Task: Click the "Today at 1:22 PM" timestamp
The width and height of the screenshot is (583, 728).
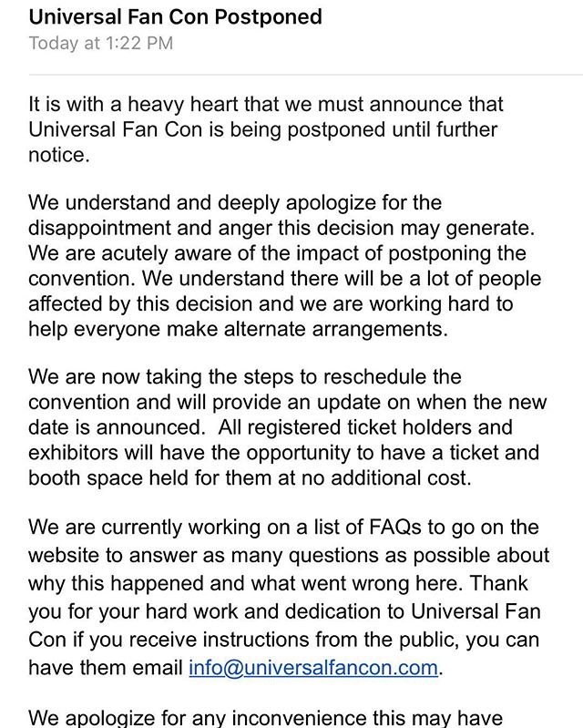Action: coord(100,43)
